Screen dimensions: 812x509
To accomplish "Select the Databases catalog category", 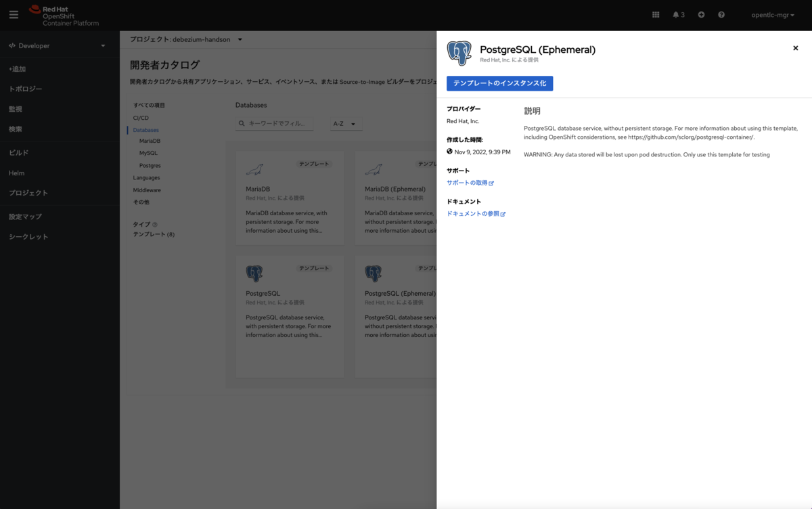I will pos(146,130).
